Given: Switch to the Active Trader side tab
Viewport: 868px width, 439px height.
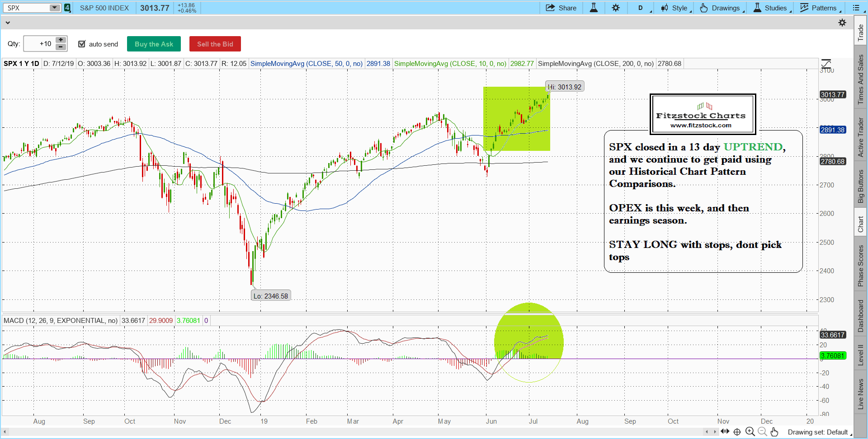Looking at the screenshot, I should coord(860,137).
